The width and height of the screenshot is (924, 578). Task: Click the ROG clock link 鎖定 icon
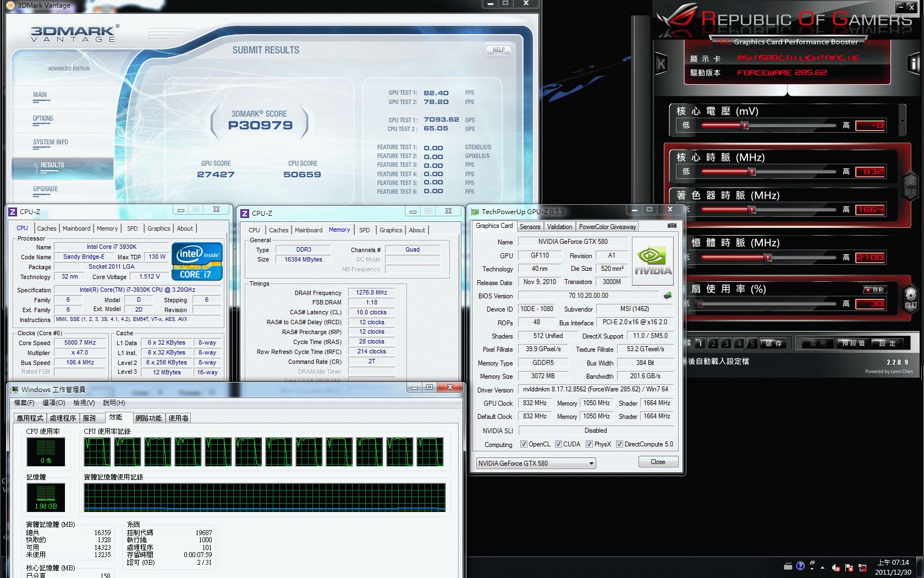point(911,186)
